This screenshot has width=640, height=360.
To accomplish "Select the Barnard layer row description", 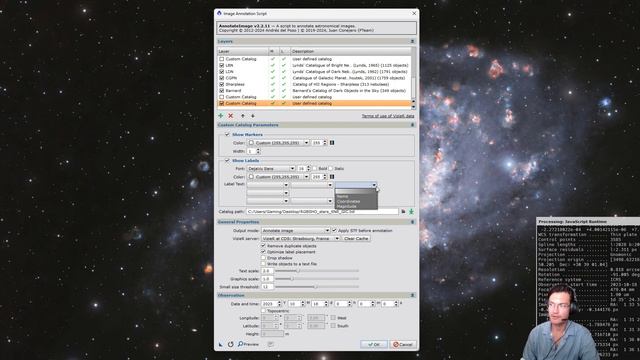I will coord(349,91).
